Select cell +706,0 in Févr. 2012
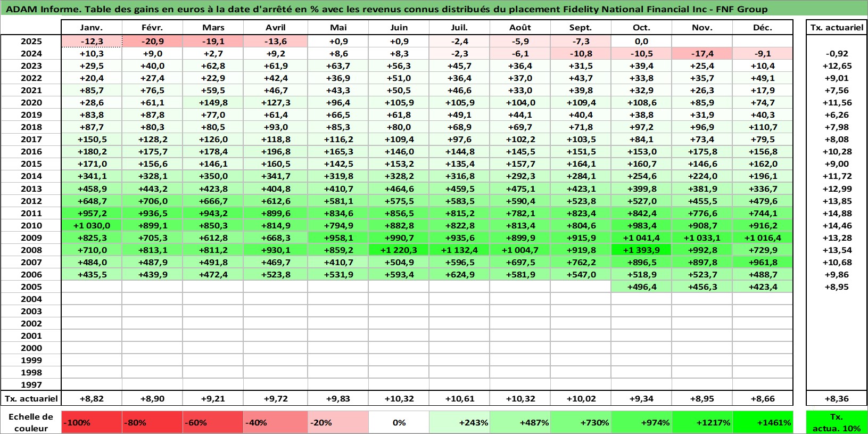Image resolution: width=868 pixels, height=434 pixels. pyautogui.click(x=152, y=201)
